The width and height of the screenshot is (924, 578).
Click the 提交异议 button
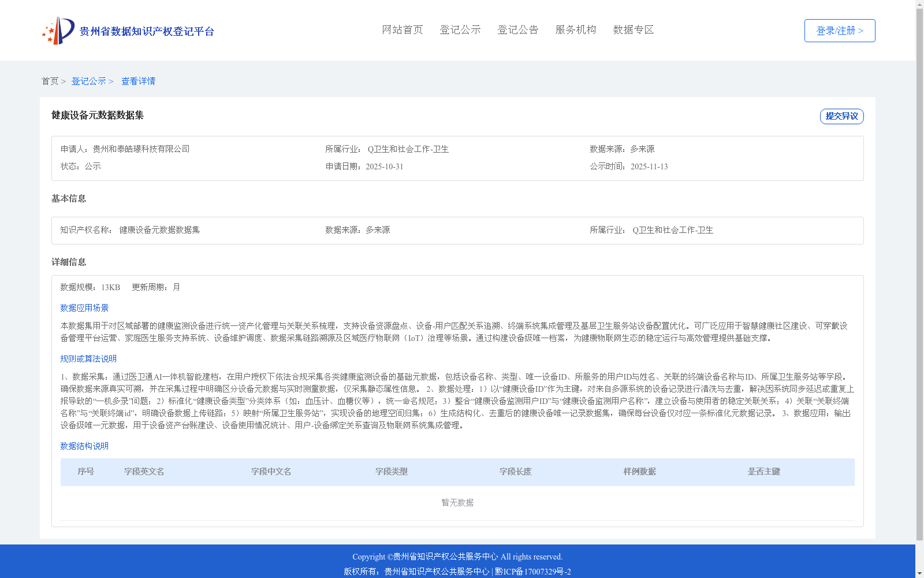[842, 116]
